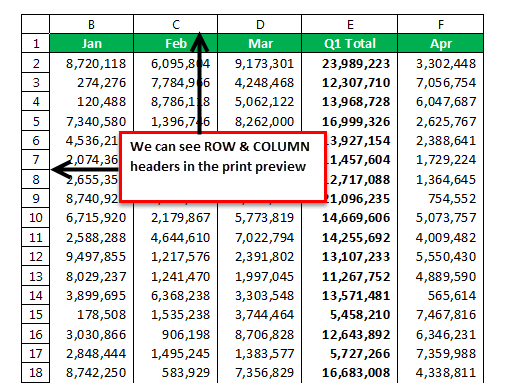
Task: Select cell with value 4,248,468
Action: 259,82
